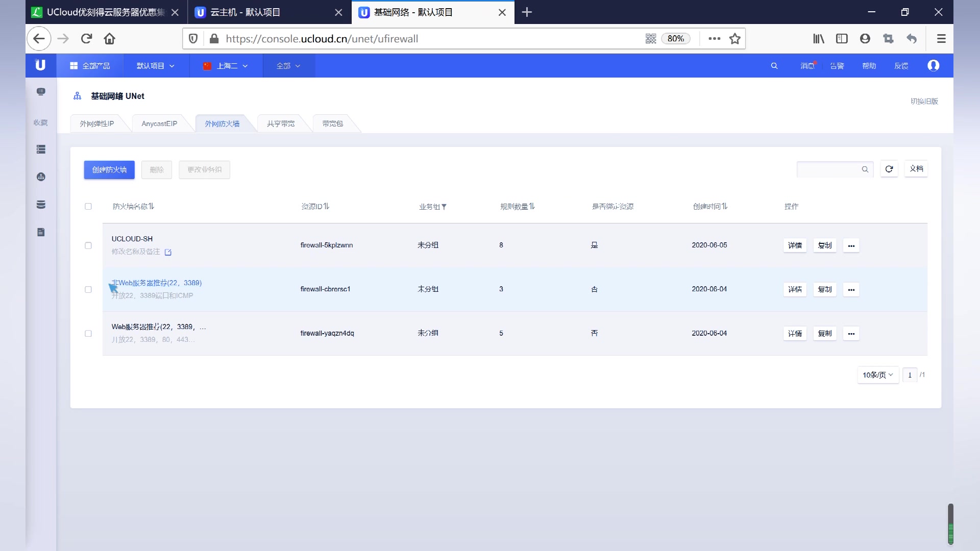
Task: Switch to the AnycastEIP tab
Action: pyautogui.click(x=159, y=123)
